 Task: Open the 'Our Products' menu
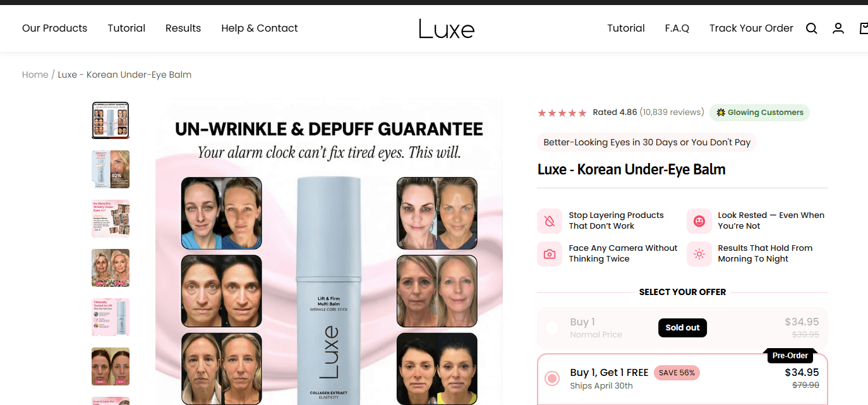tap(55, 28)
